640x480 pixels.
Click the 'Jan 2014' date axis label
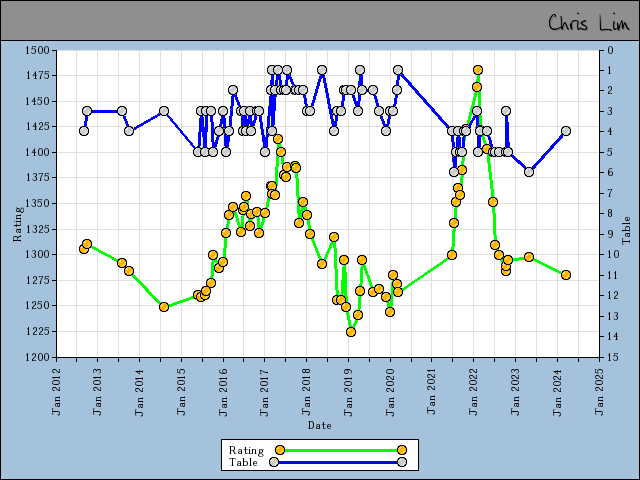pos(139,392)
